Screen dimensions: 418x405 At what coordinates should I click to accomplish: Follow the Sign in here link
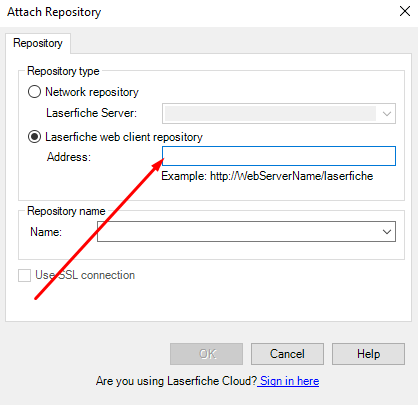pos(290,381)
